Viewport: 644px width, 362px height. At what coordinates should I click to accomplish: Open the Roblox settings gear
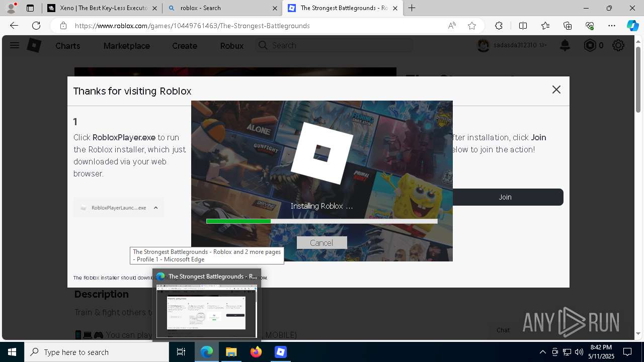pyautogui.click(x=618, y=46)
